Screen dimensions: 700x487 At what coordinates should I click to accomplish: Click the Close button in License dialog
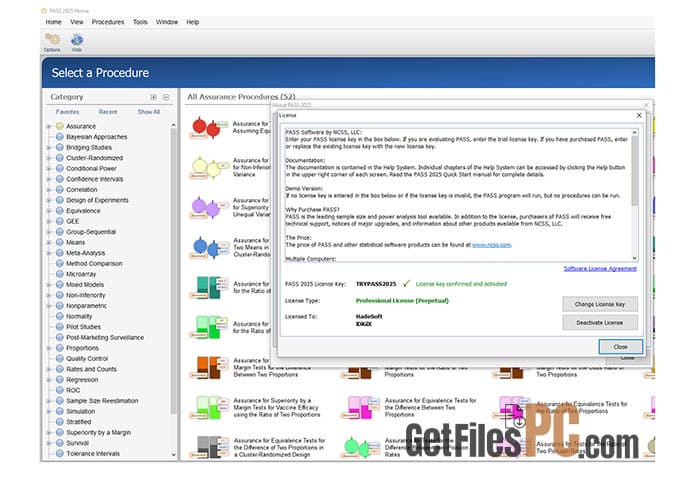pos(621,347)
